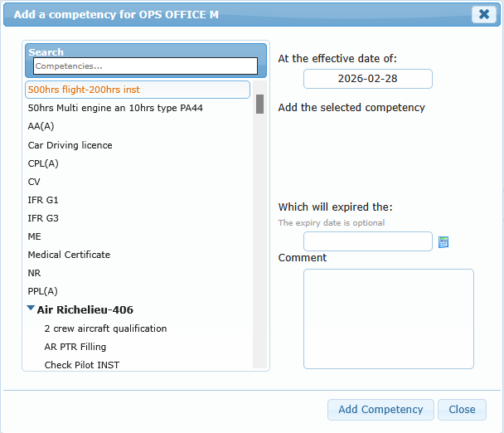Select the IFR G1 entry

coord(43,200)
